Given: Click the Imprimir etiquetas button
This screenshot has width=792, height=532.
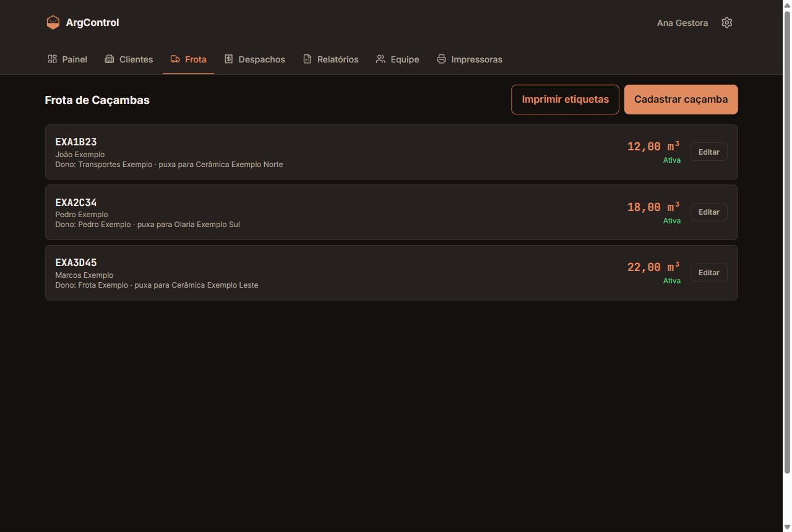Looking at the screenshot, I should 565,100.
